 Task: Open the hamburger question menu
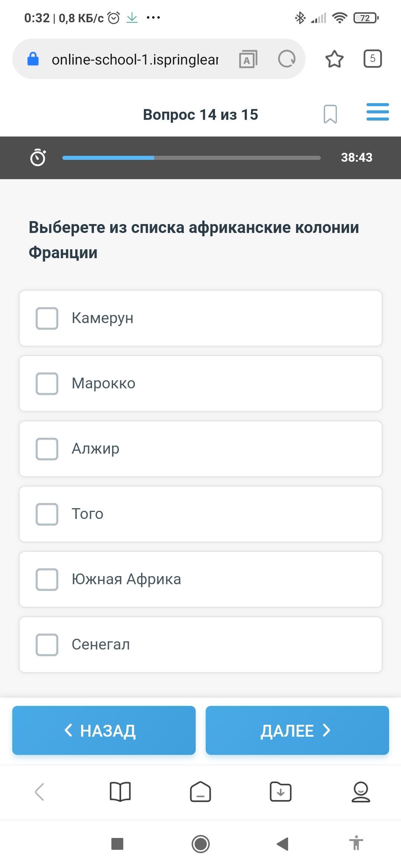378,112
